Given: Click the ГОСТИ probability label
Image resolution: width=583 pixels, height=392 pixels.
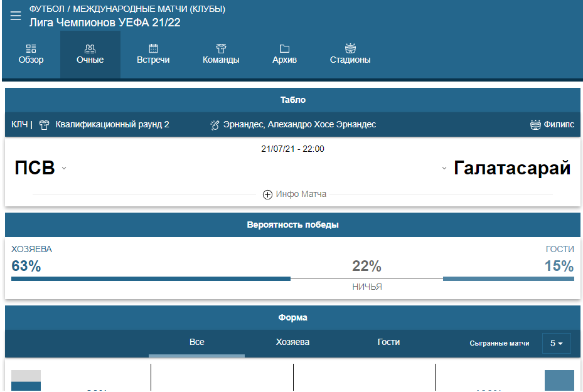Looking at the screenshot, I should (560, 250).
